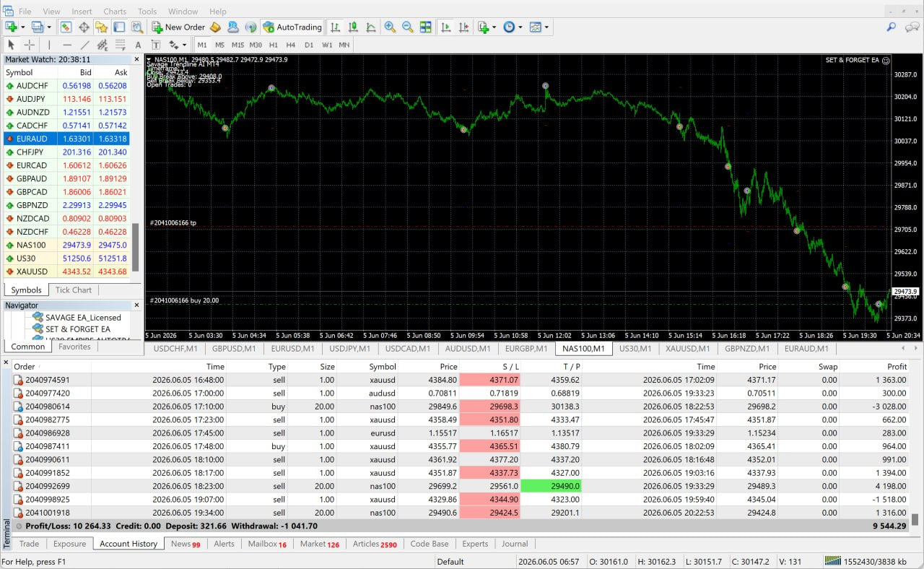The width and height of the screenshot is (924, 569).
Task: Zoom out on the chart
Action: pyautogui.click(x=408, y=27)
